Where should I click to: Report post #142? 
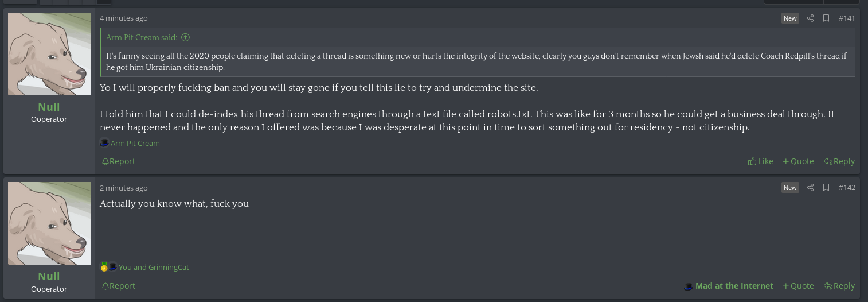coord(118,286)
